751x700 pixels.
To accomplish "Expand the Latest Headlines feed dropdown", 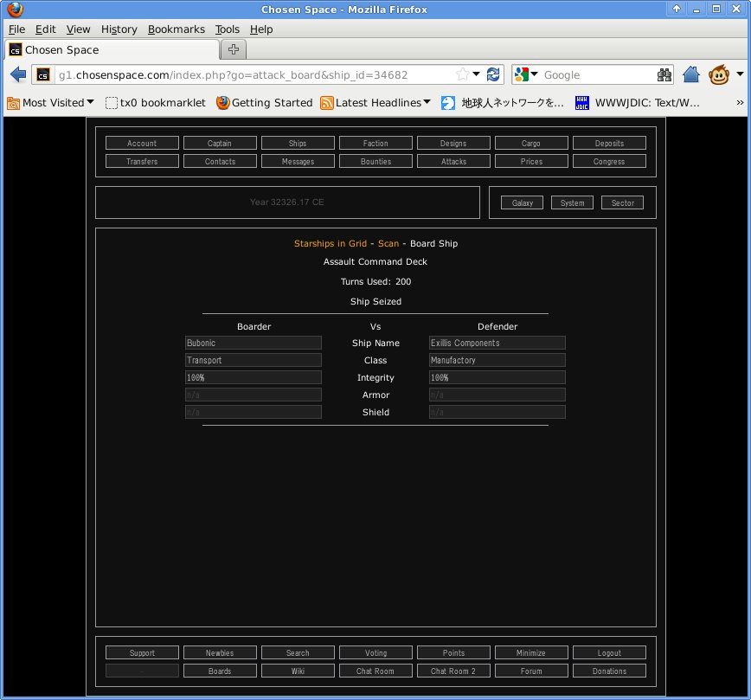I will [x=375, y=102].
